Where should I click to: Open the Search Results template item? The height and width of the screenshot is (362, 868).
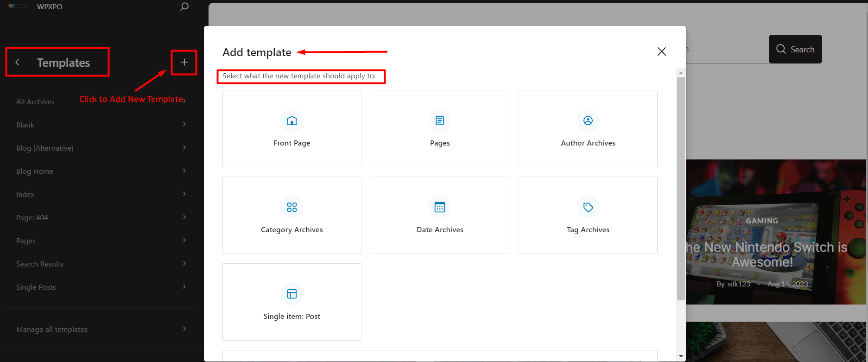click(x=40, y=264)
